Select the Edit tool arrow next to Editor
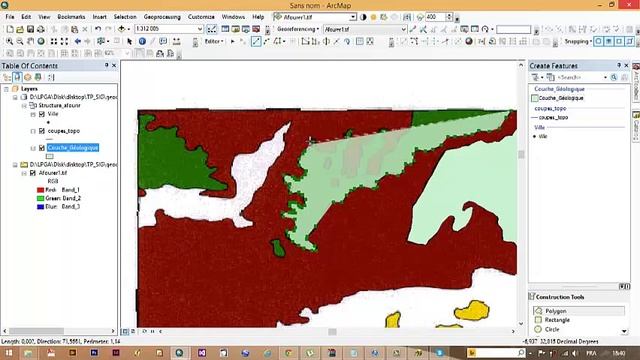Screen dimensions: 640x360 [233, 42]
